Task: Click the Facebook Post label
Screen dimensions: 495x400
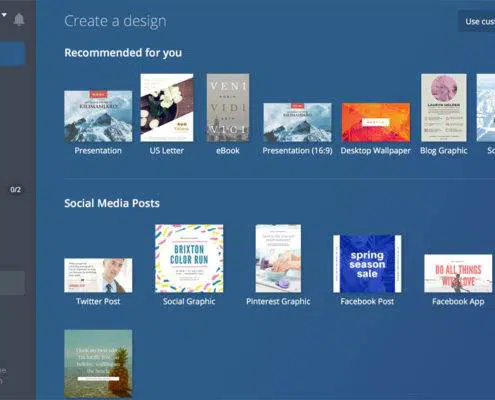Action: 367,301
